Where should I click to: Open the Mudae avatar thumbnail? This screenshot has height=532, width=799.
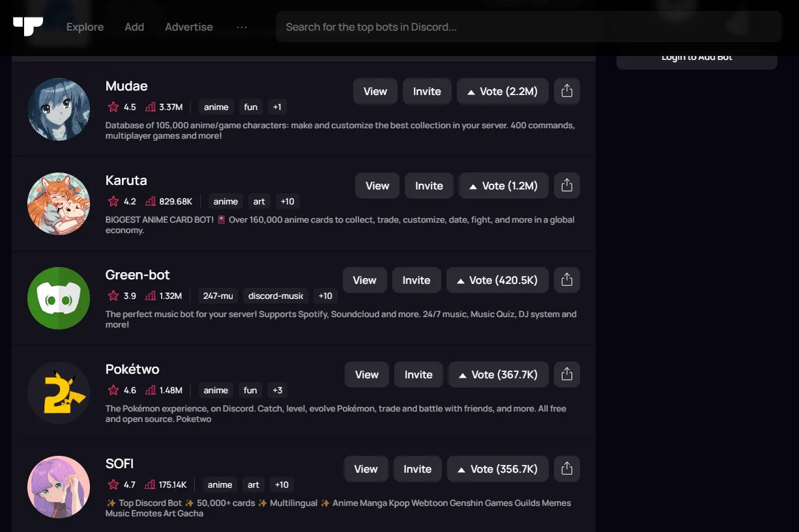click(x=59, y=109)
